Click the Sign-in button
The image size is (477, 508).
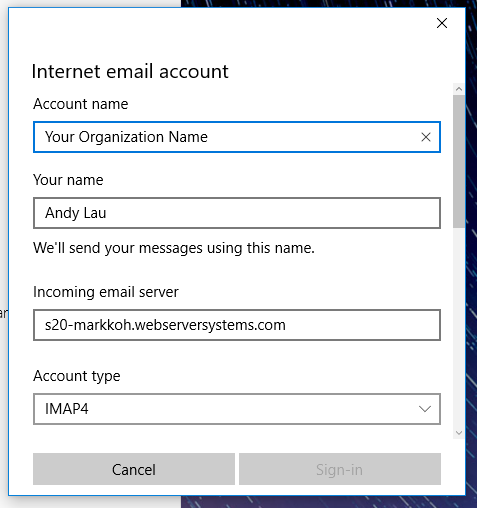coord(340,469)
